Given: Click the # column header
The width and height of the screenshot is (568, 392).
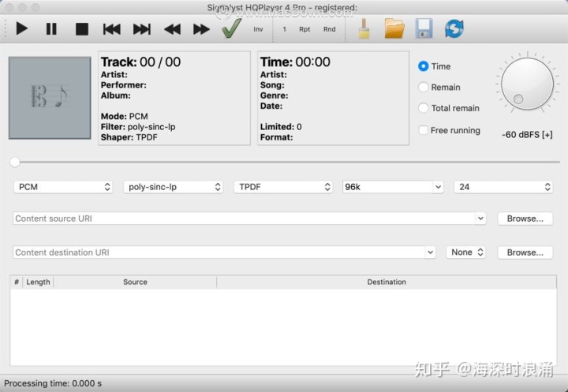Looking at the screenshot, I should 17,282.
